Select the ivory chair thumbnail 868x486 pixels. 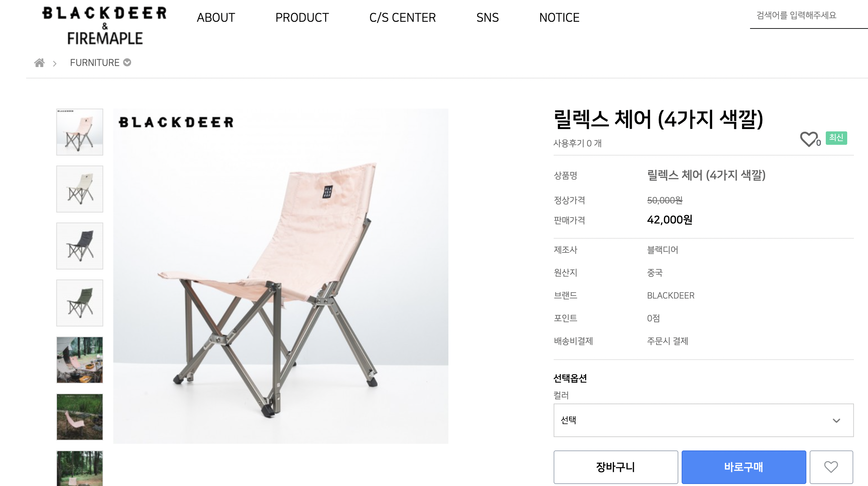[79, 189]
